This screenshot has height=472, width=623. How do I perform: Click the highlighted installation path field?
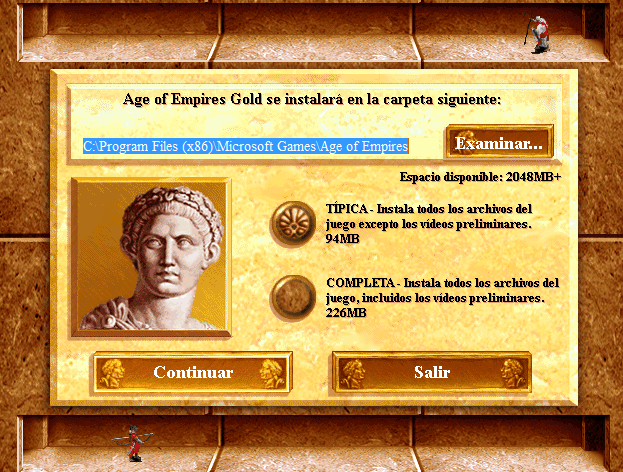point(246,146)
